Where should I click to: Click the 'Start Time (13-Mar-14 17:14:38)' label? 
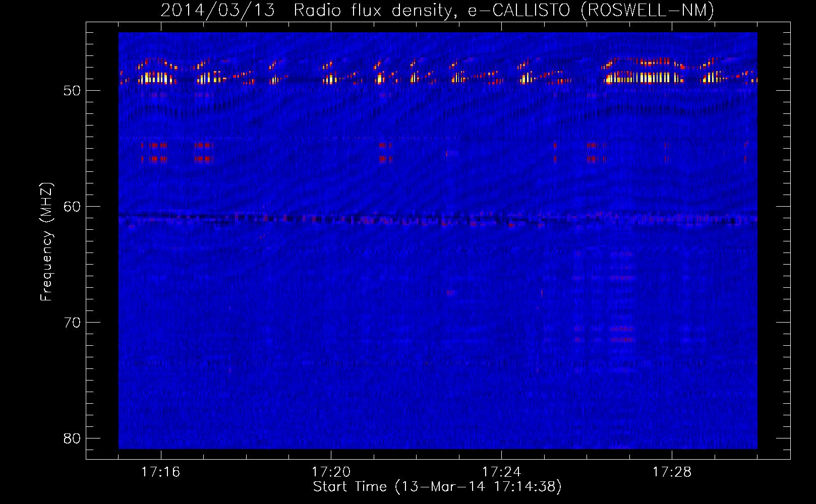(x=437, y=487)
